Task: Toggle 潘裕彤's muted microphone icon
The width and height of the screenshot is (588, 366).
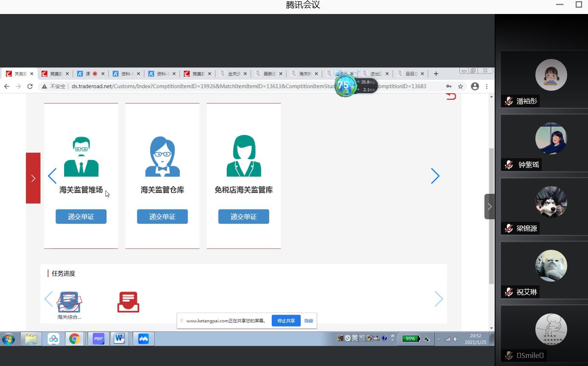Action: point(509,101)
